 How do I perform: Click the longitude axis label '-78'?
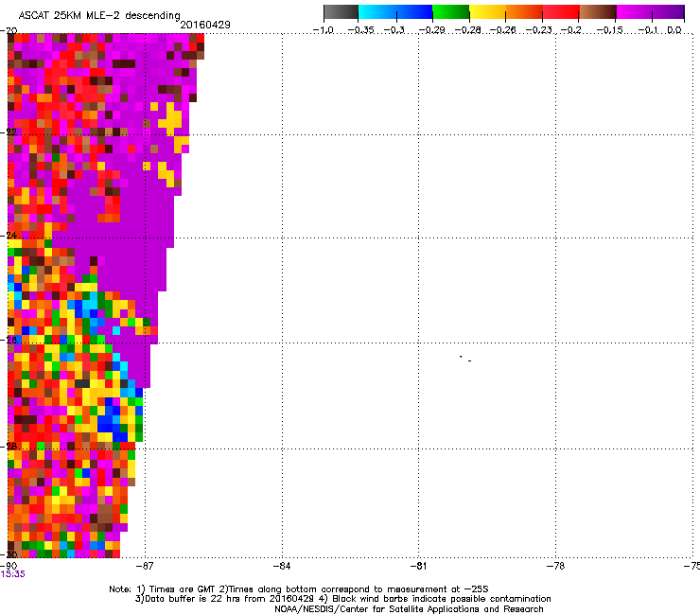click(x=555, y=566)
